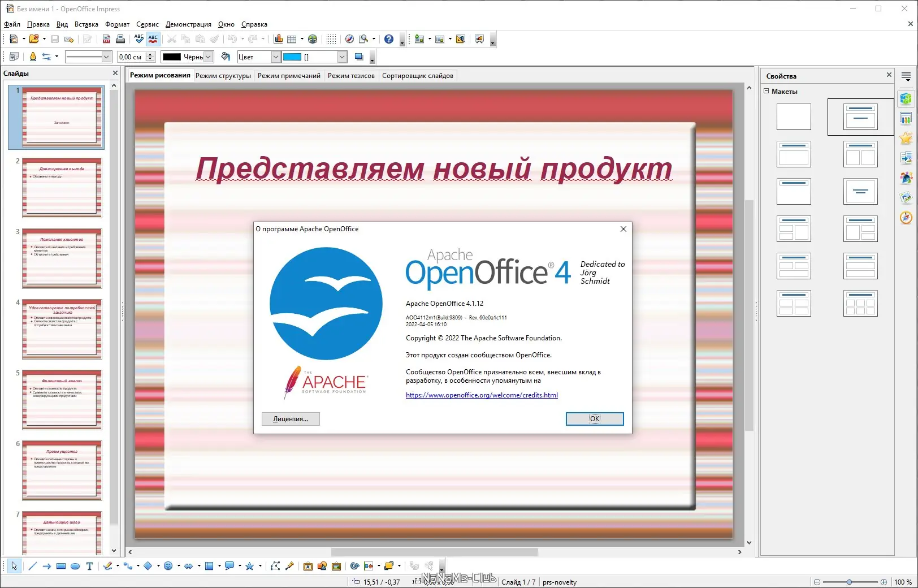Run the spelling check icon
This screenshot has width=918, height=588.
[139, 39]
